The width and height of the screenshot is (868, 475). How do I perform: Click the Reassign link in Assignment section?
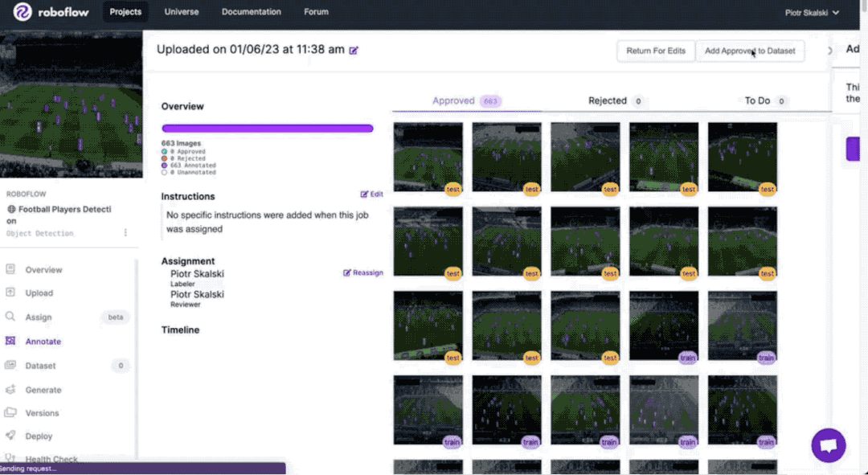pos(363,272)
